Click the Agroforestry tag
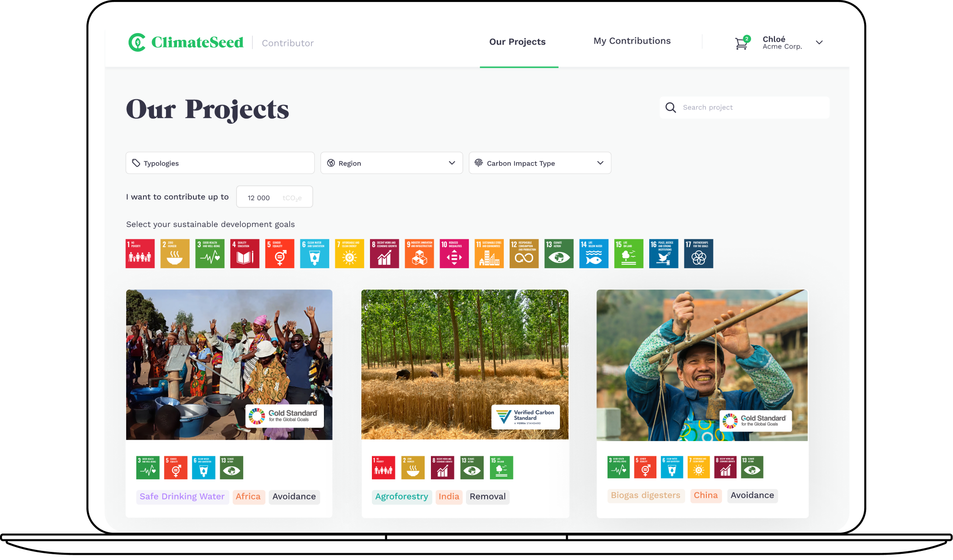 pyautogui.click(x=401, y=497)
